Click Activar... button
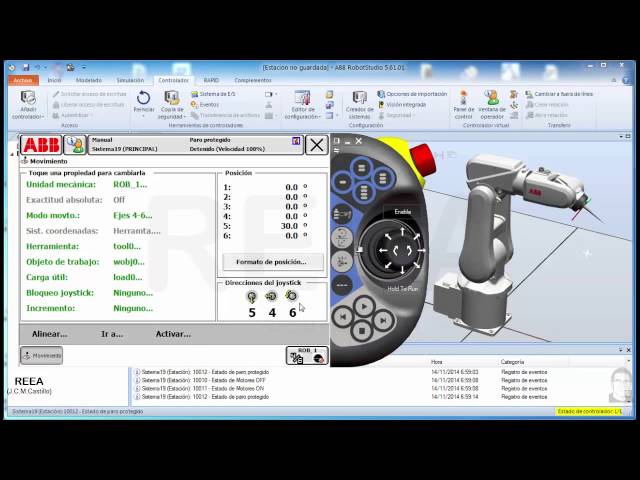This screenshot has width=640, height=480. pos(173,334)
